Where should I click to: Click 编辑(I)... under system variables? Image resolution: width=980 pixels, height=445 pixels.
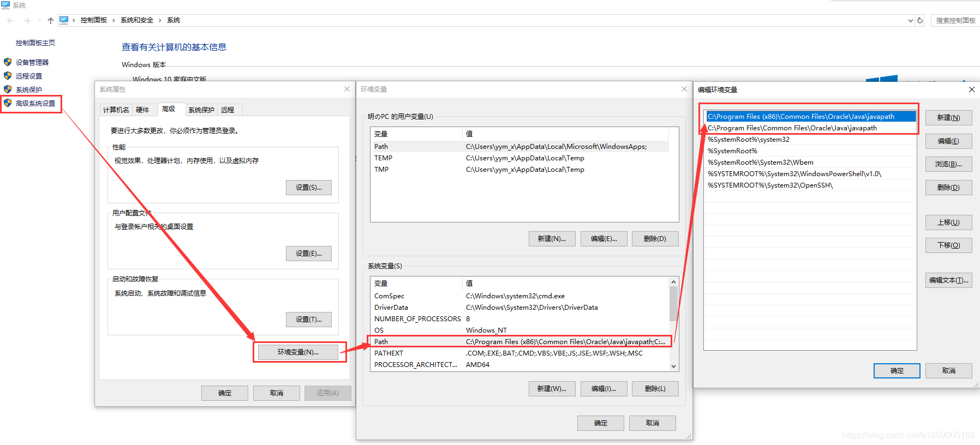[604, 389]
